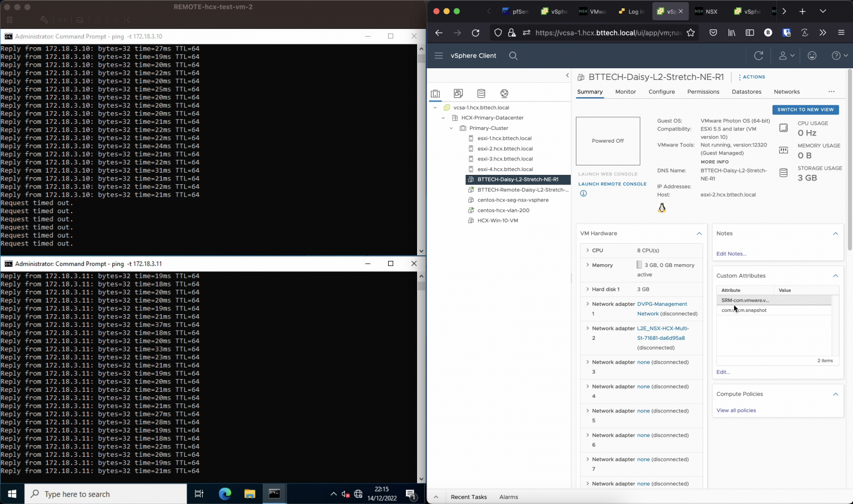853x504 pixels.
Task: Click SWITCH TO NEW VIEW button
Action: click(805, 109)
